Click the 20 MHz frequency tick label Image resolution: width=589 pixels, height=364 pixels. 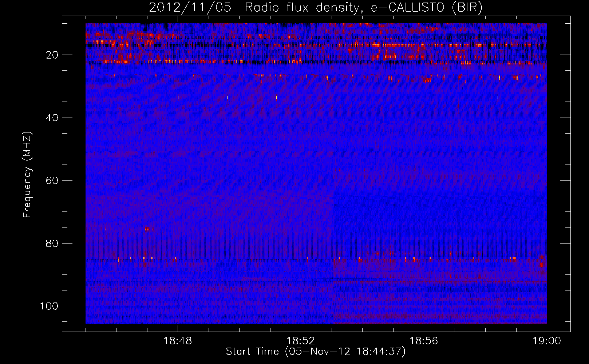(52, 55)
